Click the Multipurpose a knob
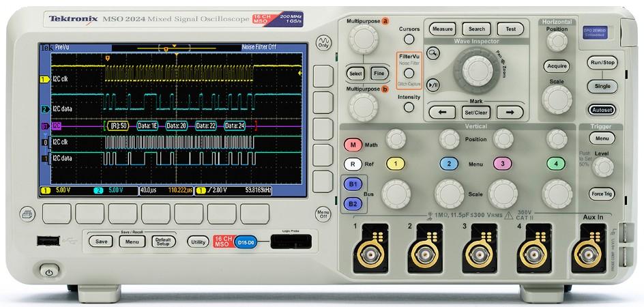 coord(364,40)
